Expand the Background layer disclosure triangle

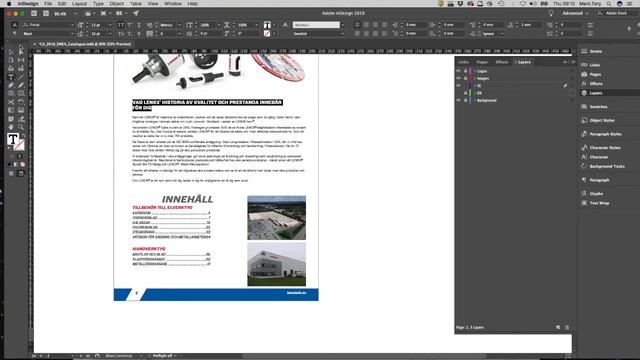point(475,100)
